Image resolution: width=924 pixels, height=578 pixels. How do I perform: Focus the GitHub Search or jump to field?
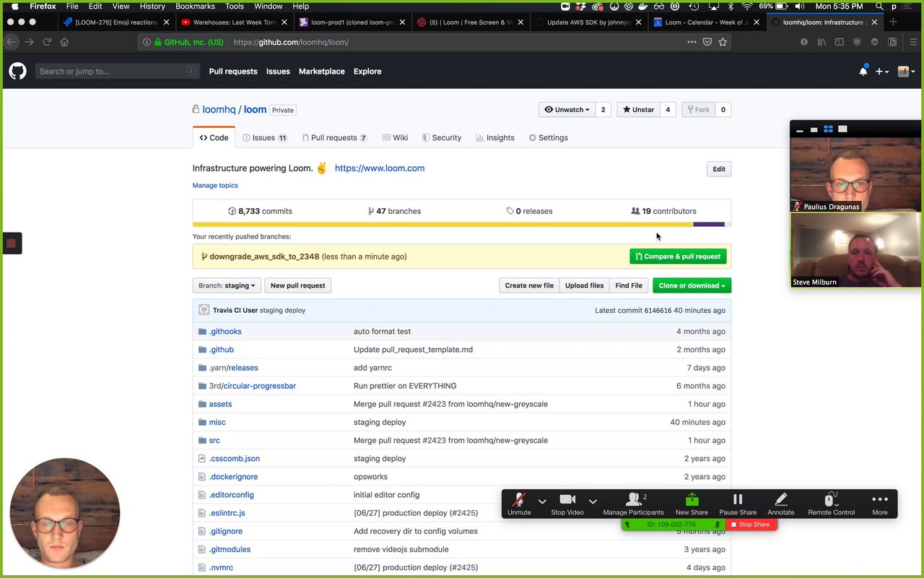pos(118,72)
